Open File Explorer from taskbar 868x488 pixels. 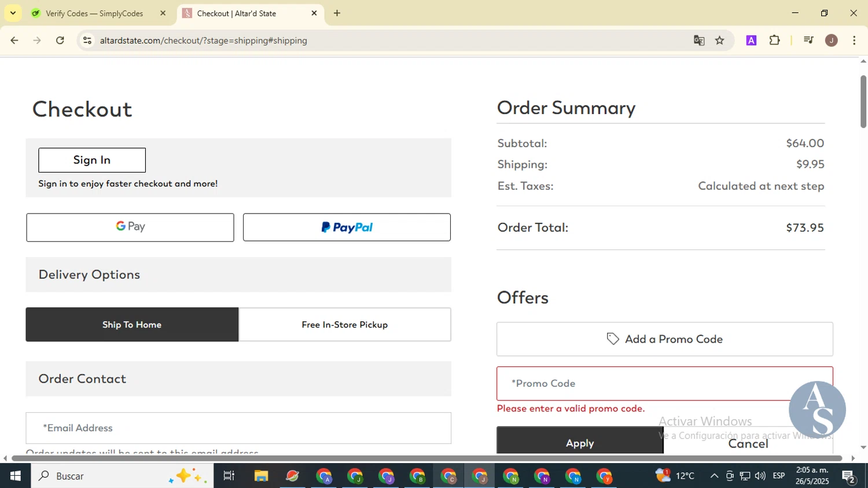[261, 476]
